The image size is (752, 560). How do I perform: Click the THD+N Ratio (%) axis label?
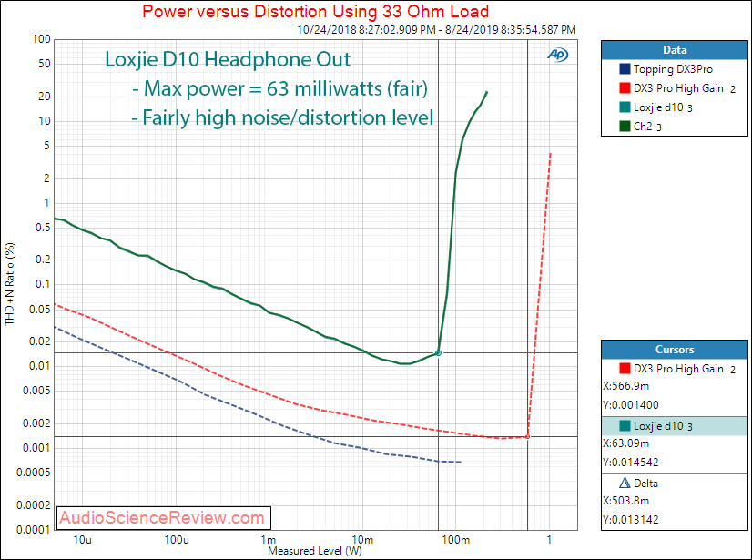pyautogui.click(x=10, y=284)
